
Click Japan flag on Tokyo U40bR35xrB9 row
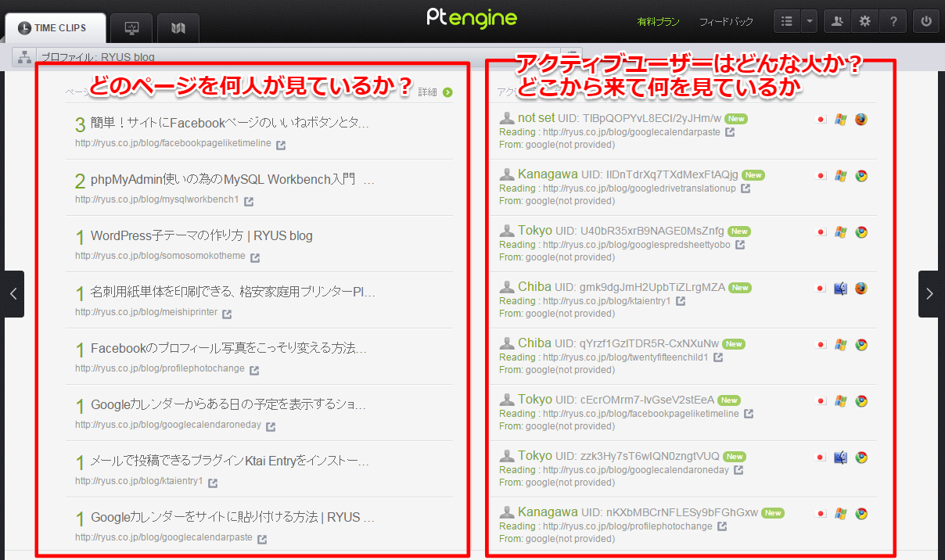(821, 232)
